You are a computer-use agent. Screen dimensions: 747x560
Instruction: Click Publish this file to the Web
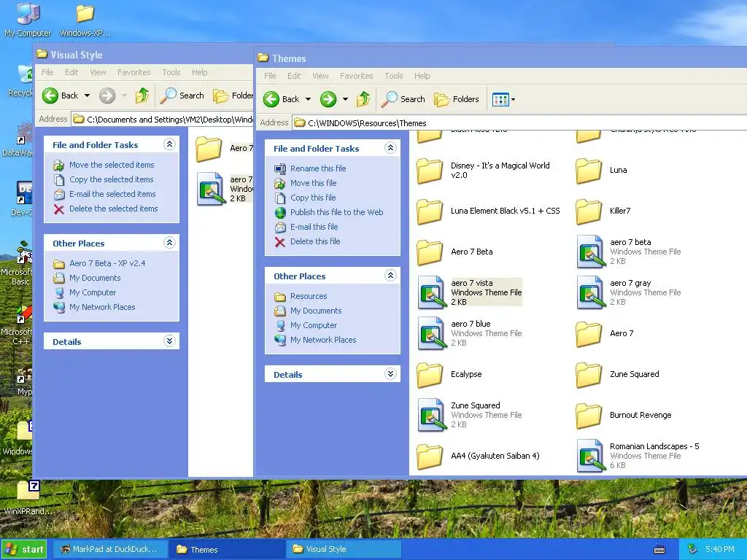[336, 212]
